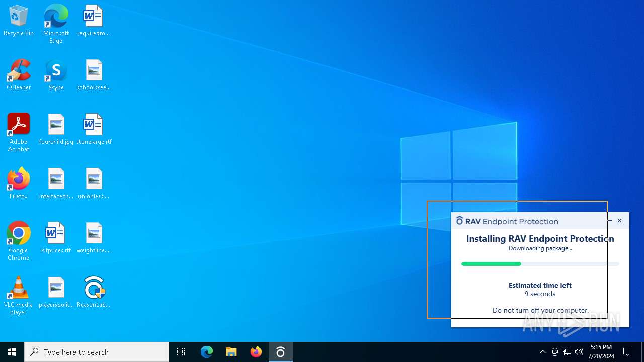
Task: Open Google Chrome desktop shortcut
Action: [19, 241]
